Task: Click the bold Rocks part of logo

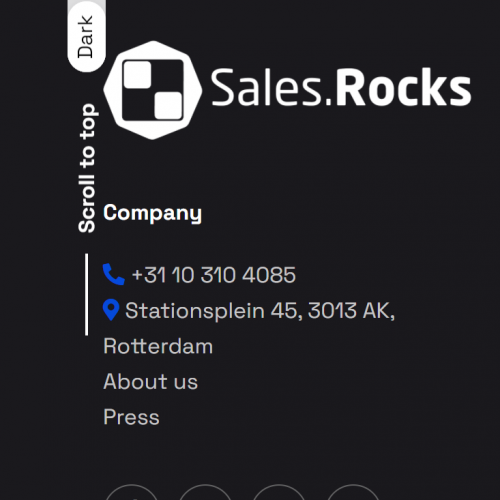Action: coord(403,87)
